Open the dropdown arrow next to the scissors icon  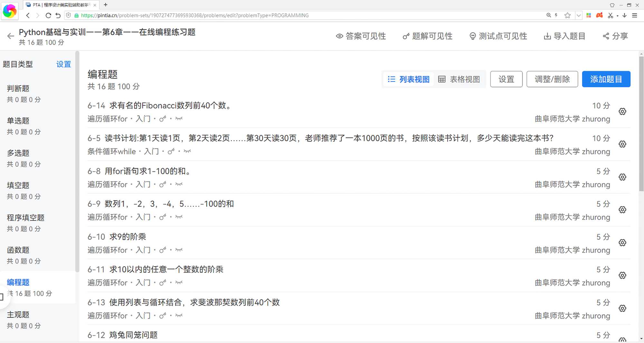coord(617,15)
